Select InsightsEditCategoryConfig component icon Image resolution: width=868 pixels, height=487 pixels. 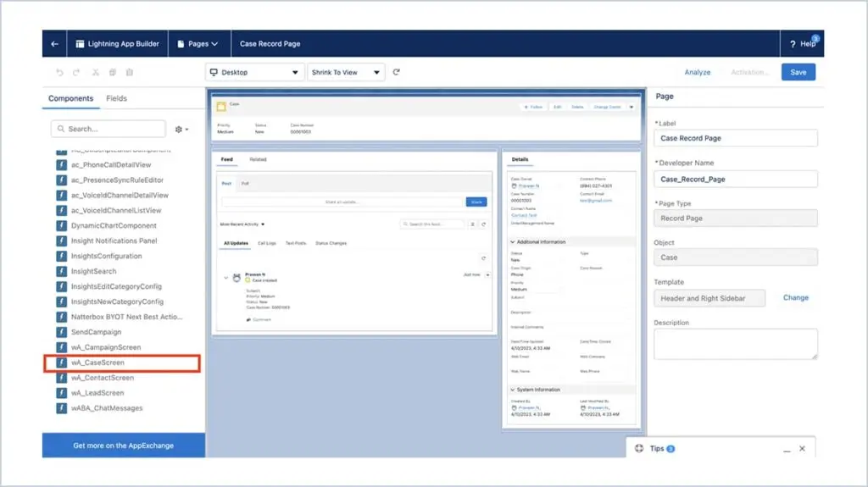click(x=61, y=286)
